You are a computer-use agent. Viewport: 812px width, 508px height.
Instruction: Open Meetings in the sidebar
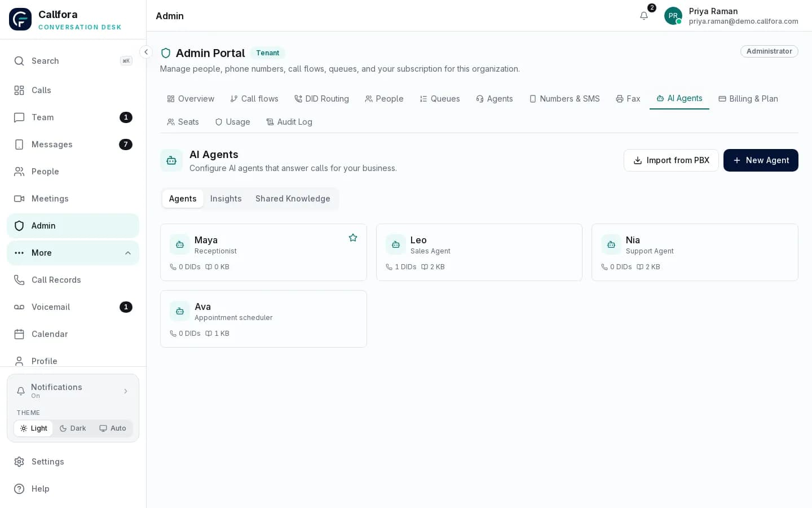click(73, 199)
